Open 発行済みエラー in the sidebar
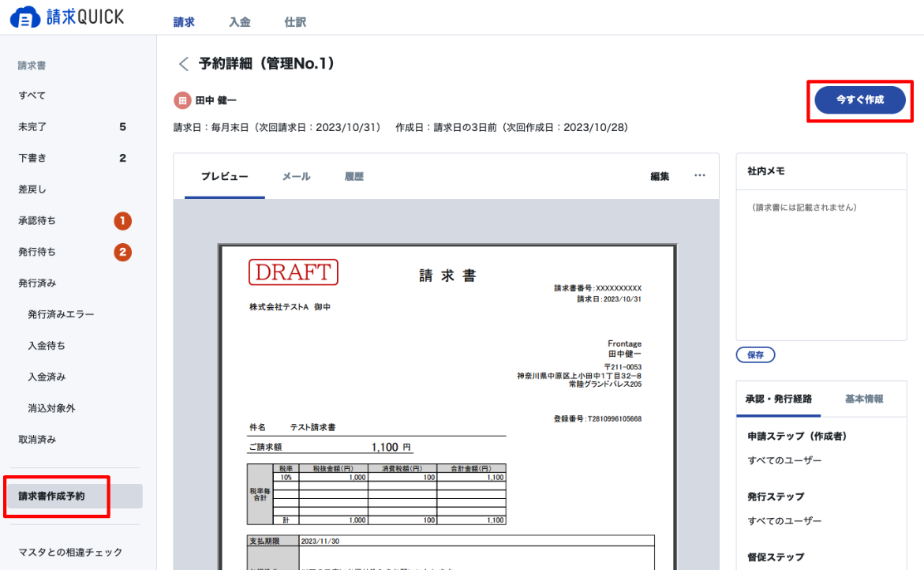 pos(61,314)
